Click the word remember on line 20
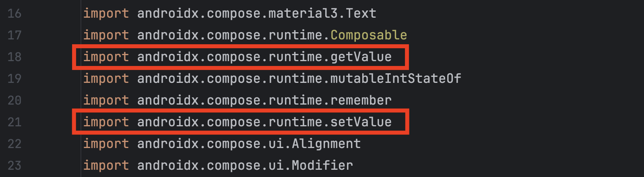This screenshot has width=644, height=177. pos(361,101)
